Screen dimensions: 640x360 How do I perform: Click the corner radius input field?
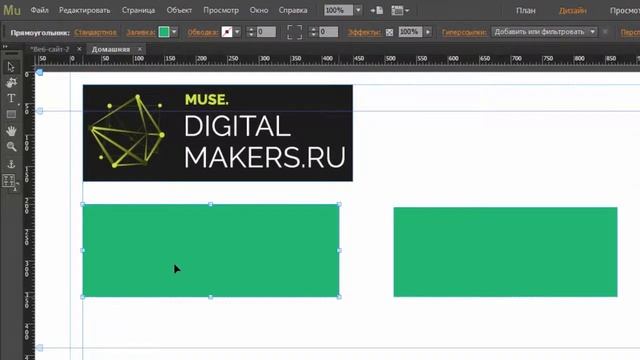[x=329, y=32]
